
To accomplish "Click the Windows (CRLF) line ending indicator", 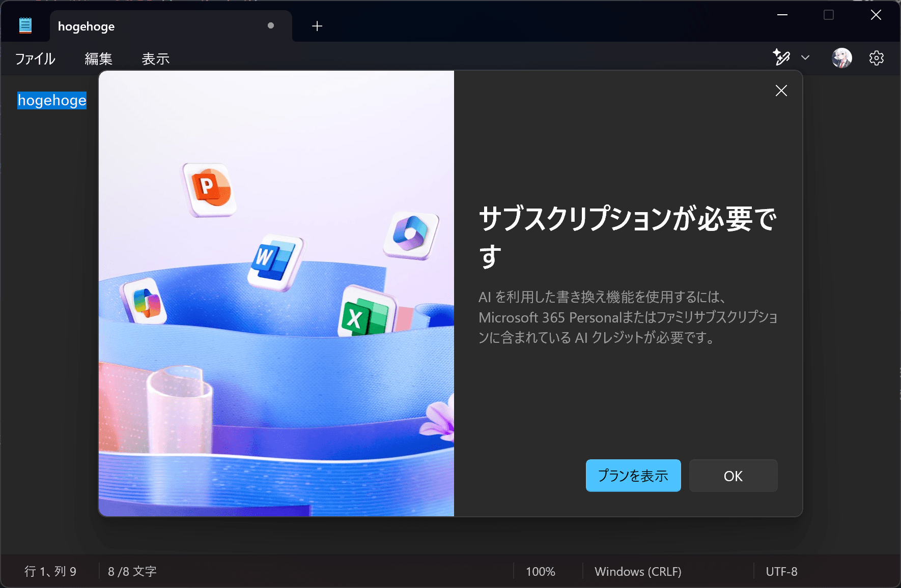I will pyautogui.click(x=638, y=571).
